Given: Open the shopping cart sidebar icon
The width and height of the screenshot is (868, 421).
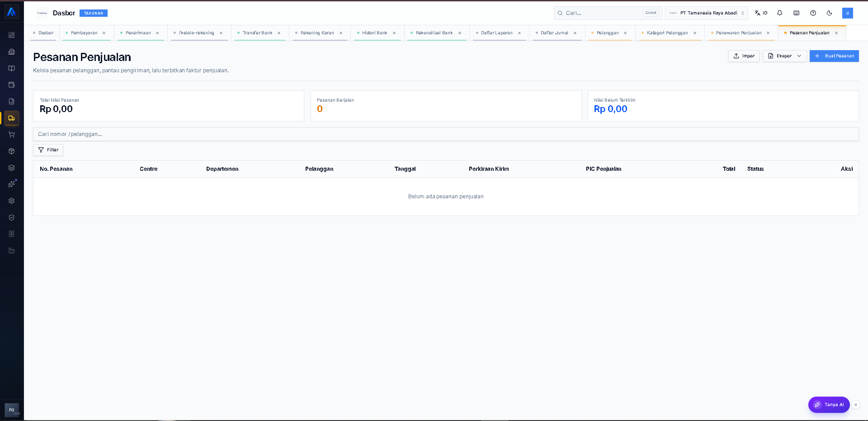Looking at the screenshot, I should pyautogui.click(x=12, y=135).
